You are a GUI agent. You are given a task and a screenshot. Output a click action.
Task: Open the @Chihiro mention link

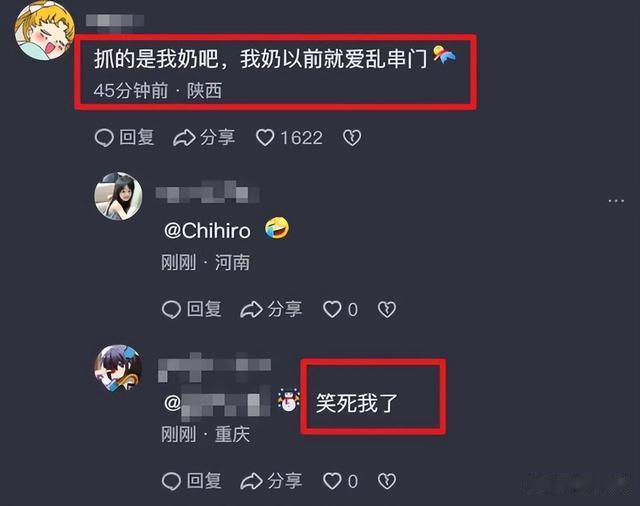[207, 231]
